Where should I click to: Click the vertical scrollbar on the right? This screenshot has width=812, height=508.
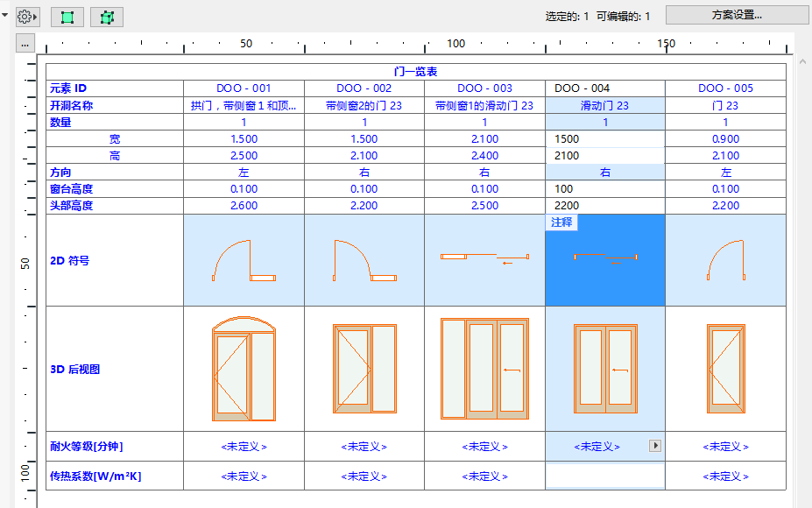pyautogui.click(x=803, y=263)
